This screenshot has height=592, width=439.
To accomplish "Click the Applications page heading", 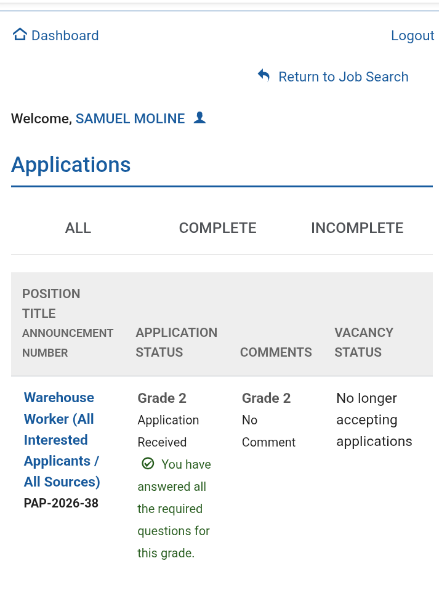I will coord(71,165).
